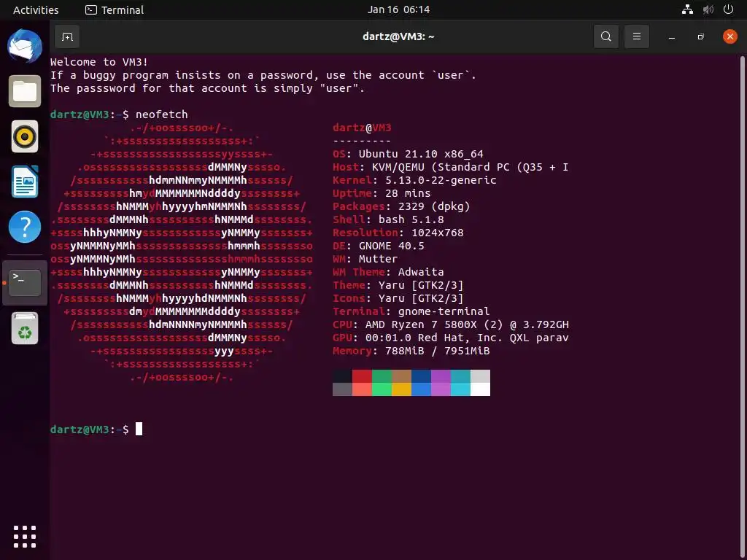This screenshot has height=560, width=747.
Task: Click the terminal search magnifier button
Action: 605,36
